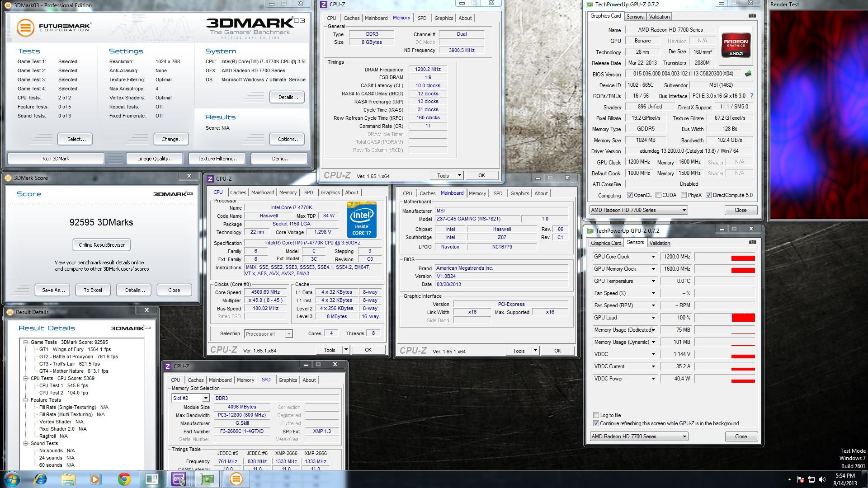Toggle the DirectCompute 5.0 checkbox
Viewport: 868px width, 488px height.
click(708, 195)
